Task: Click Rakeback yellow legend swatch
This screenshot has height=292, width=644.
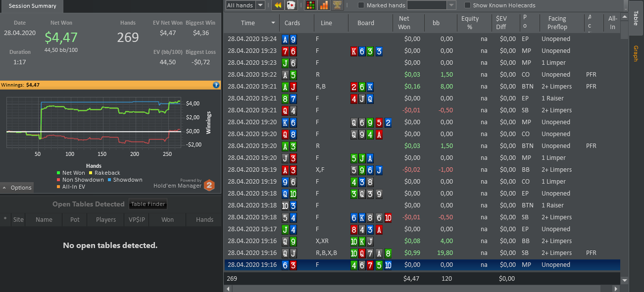Action: click(91, 173)
